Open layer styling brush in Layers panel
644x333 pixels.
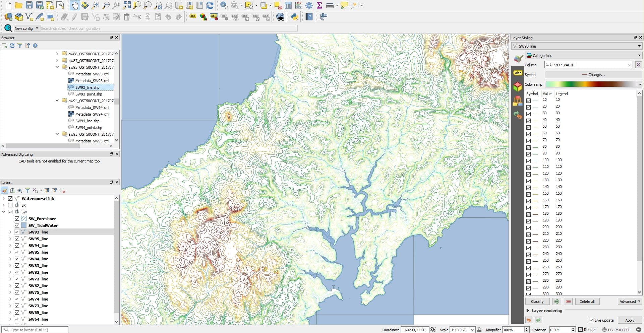click(5, 190)
